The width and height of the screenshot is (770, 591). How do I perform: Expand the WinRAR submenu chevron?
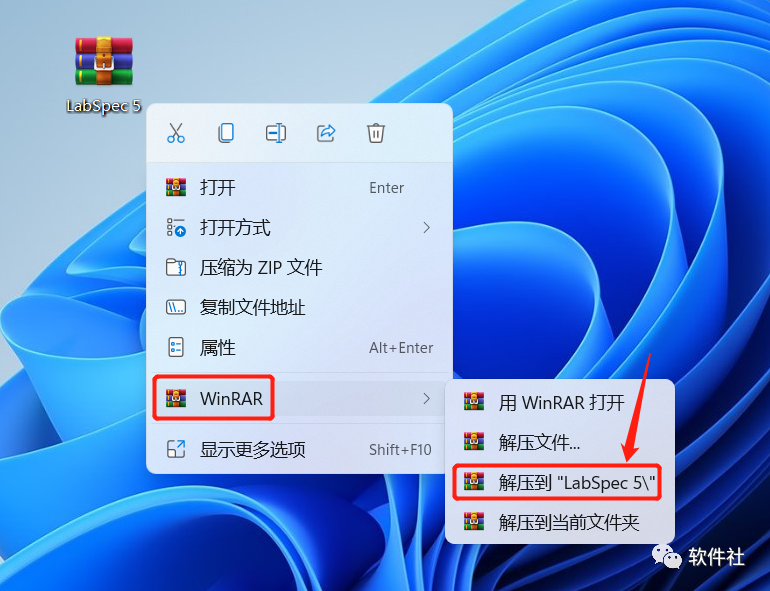[426, 398]
